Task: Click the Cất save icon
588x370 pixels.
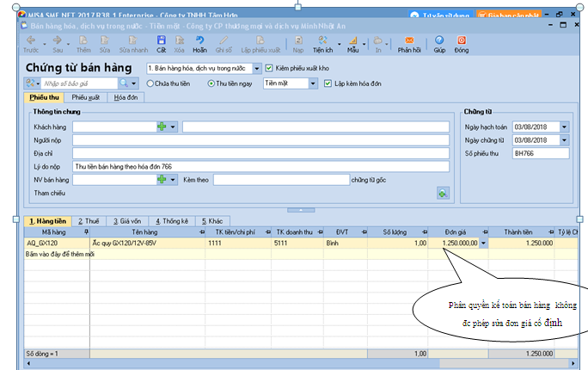Action: [x=161, y=43]
